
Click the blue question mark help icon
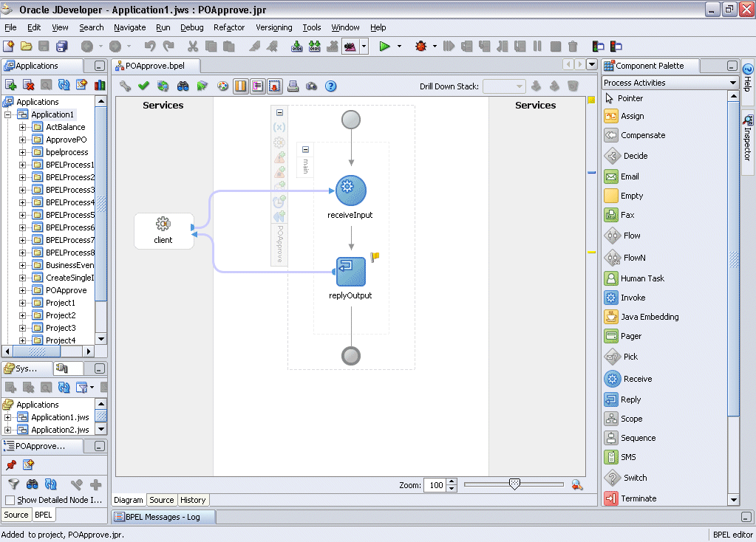[x=331, y=86]
